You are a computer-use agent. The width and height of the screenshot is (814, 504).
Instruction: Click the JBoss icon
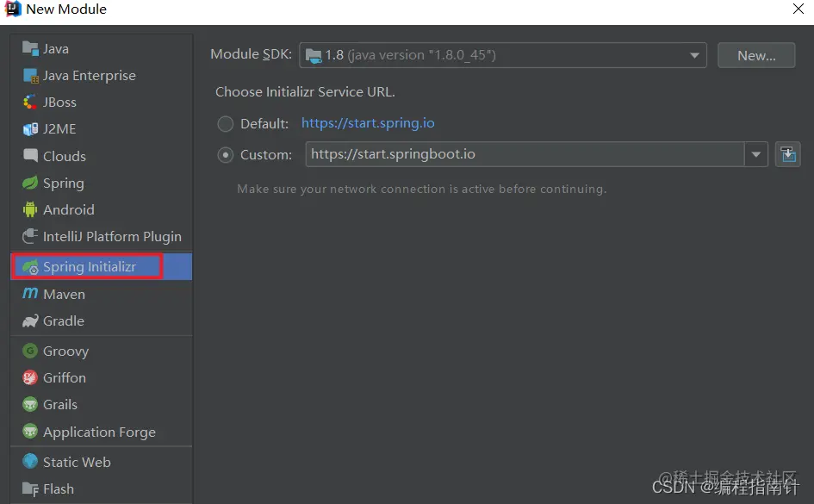[x=30, y=102]
